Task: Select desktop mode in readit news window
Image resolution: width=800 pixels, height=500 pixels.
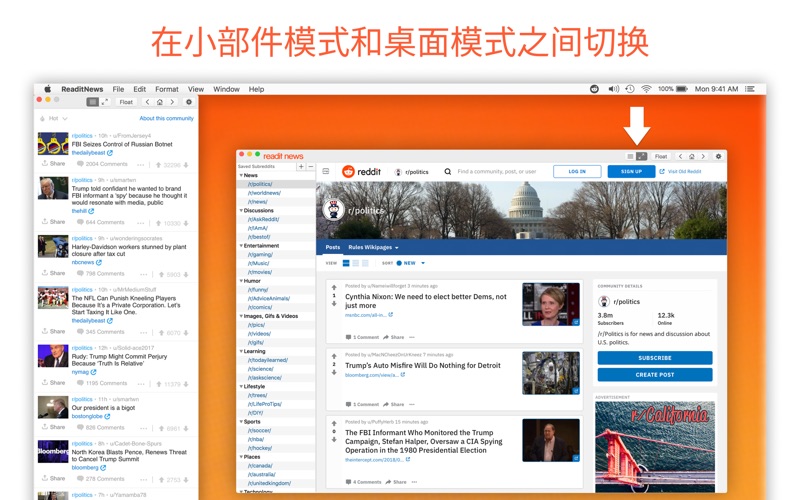Action: (x=642, y=156)
